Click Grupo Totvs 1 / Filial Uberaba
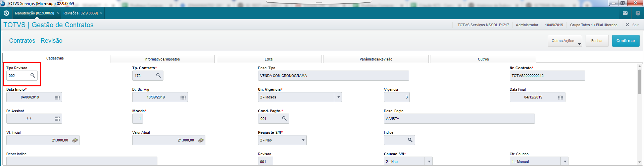This screenshot has height=166, width=644. pos(594,25)
